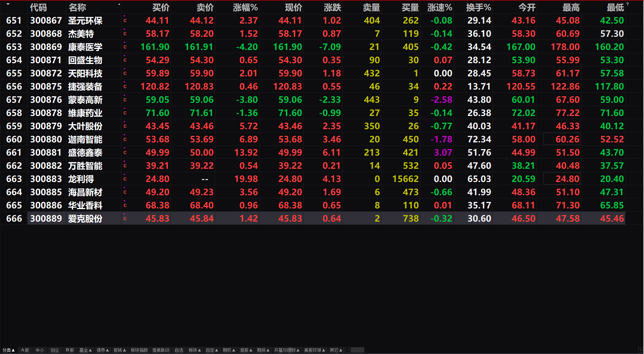Click the C marker for 捷强装备

pos(125,87)
